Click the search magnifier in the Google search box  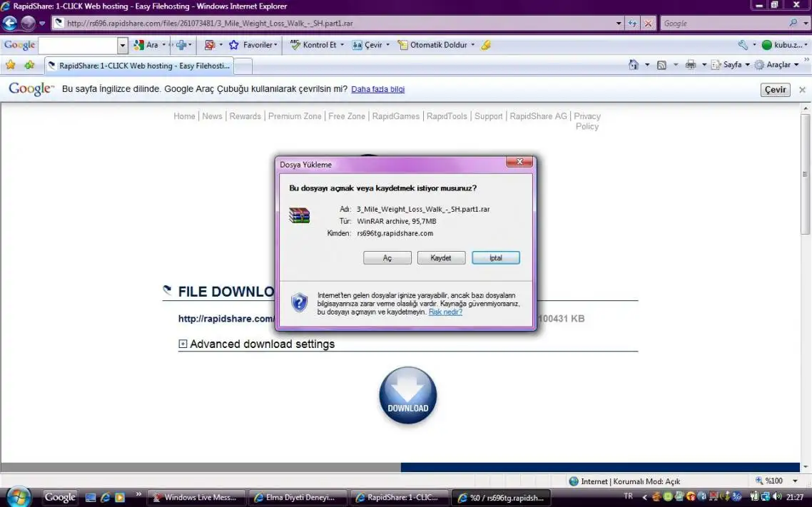coord(793,24)
